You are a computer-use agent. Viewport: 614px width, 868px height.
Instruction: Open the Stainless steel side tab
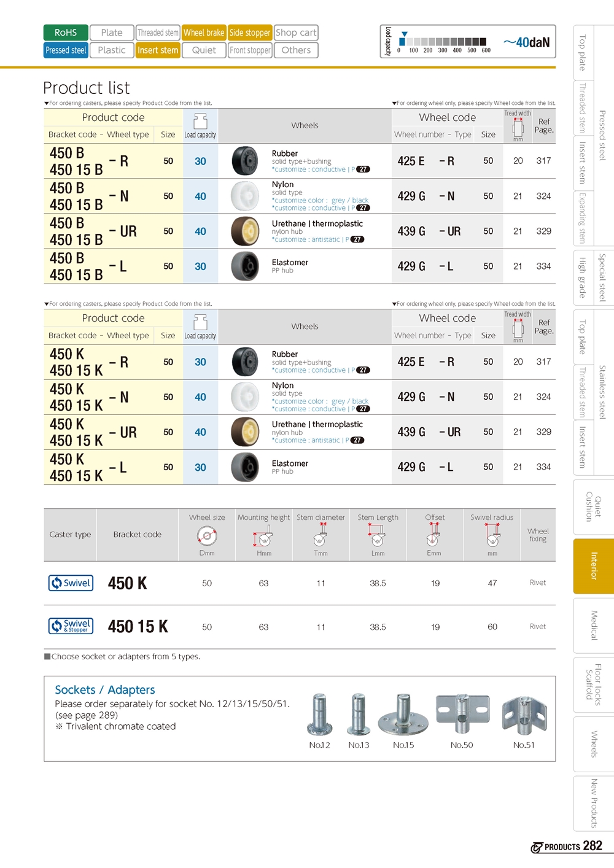click(602, 392)
